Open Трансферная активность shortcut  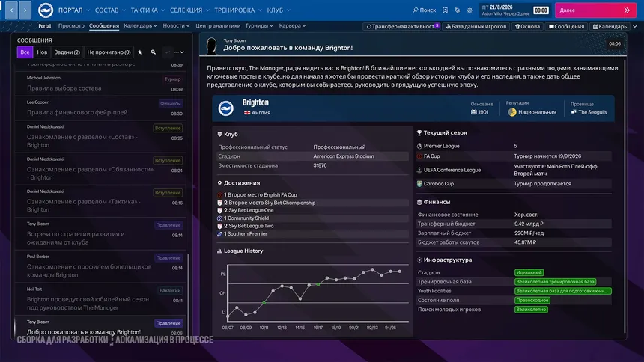point(402,26)
